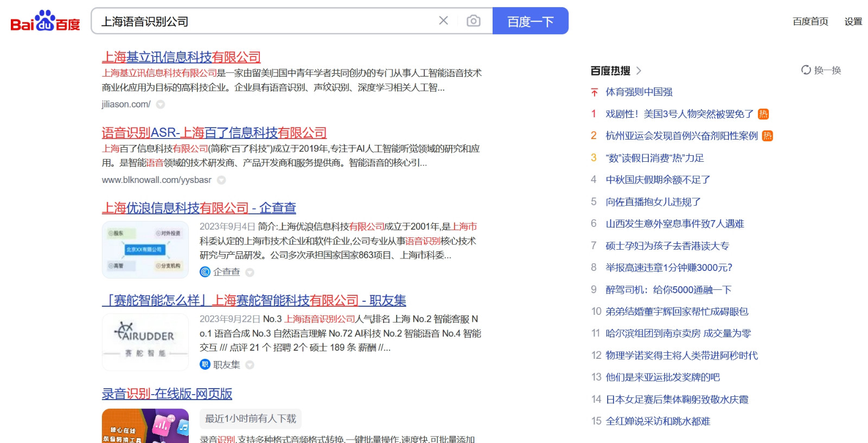Open 语音识别ASR-上海百了信息科技有限公司 result
The image size is (868, 443).
(x=214, y=132)
